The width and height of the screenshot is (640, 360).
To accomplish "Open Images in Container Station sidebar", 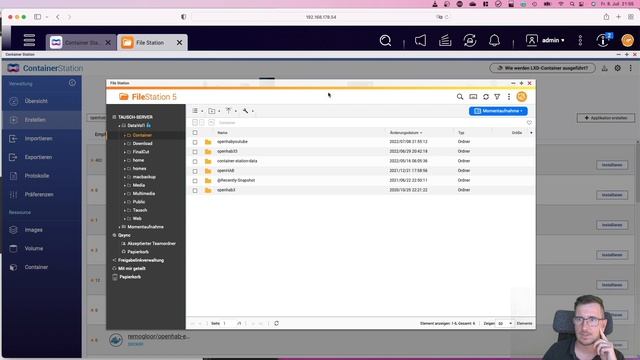I will [x=33, y=230].
